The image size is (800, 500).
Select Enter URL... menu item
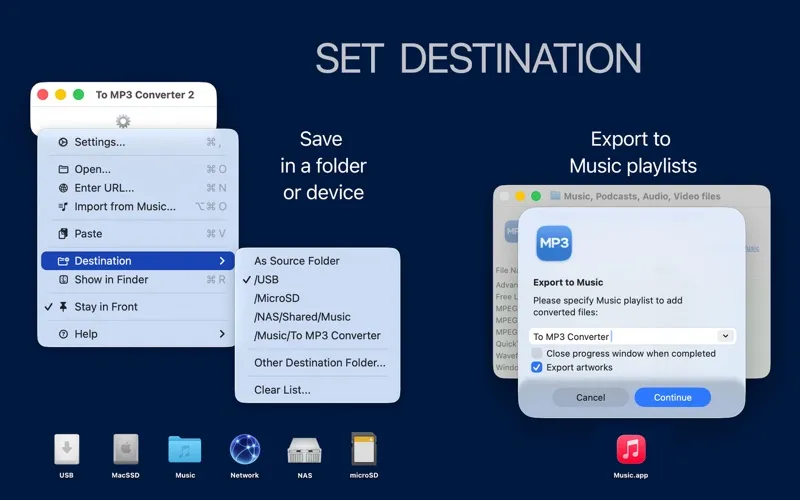pyautogui.click(x=138, y=188)
